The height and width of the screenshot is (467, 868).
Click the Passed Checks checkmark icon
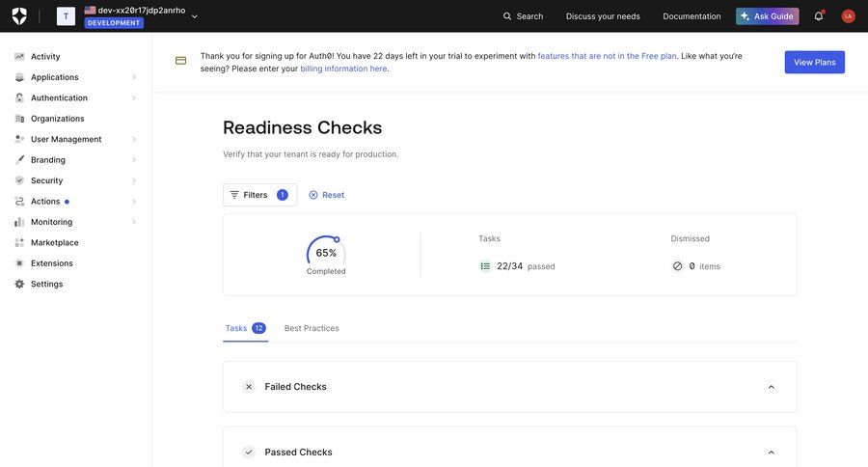click(249, 452)
